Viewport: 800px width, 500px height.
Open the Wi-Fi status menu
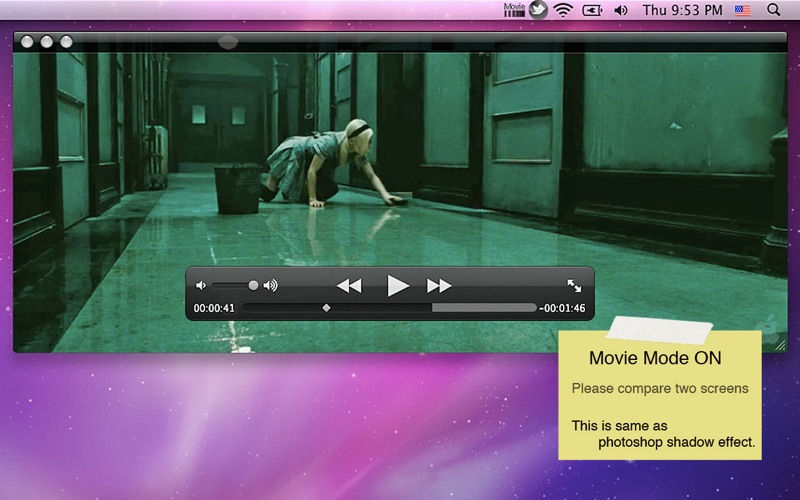click(563, 10)
